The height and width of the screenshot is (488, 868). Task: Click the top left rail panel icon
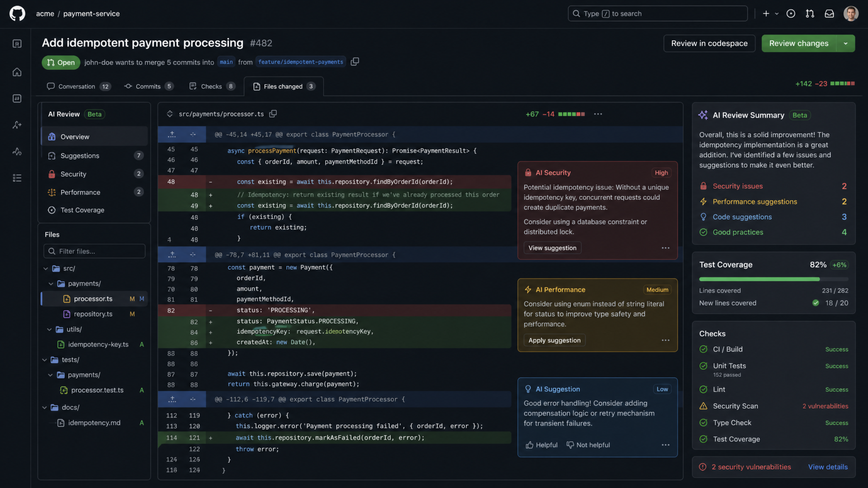pyautogui.click(x=17, y=44)
